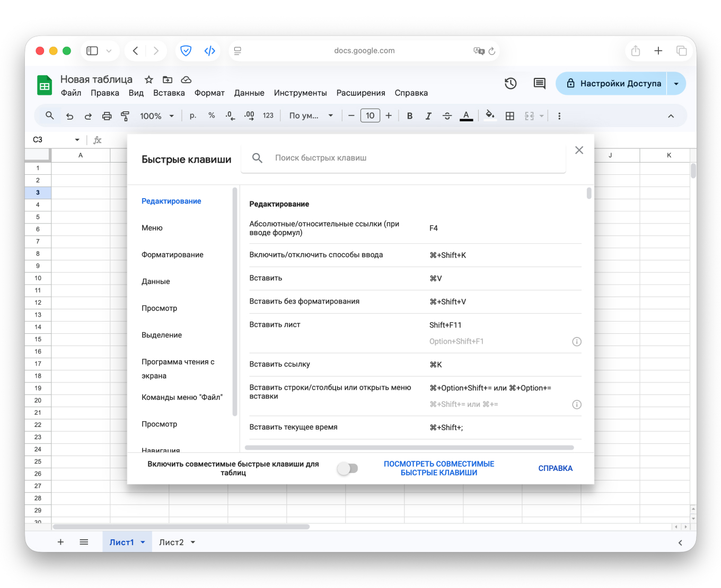Click the СПРАВКА link in dialog
The width and height of the screenshot is (721, 588).
click(555, 468)
